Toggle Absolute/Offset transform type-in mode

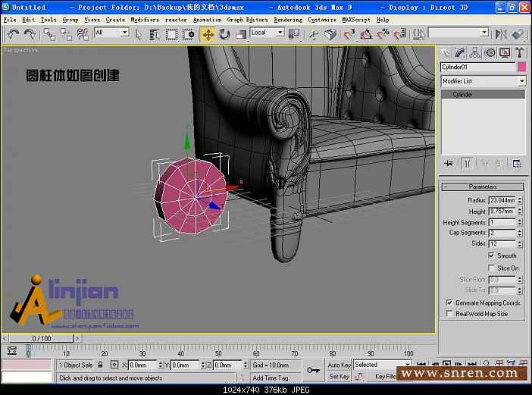pyautogui.click(x=114, y=365)
